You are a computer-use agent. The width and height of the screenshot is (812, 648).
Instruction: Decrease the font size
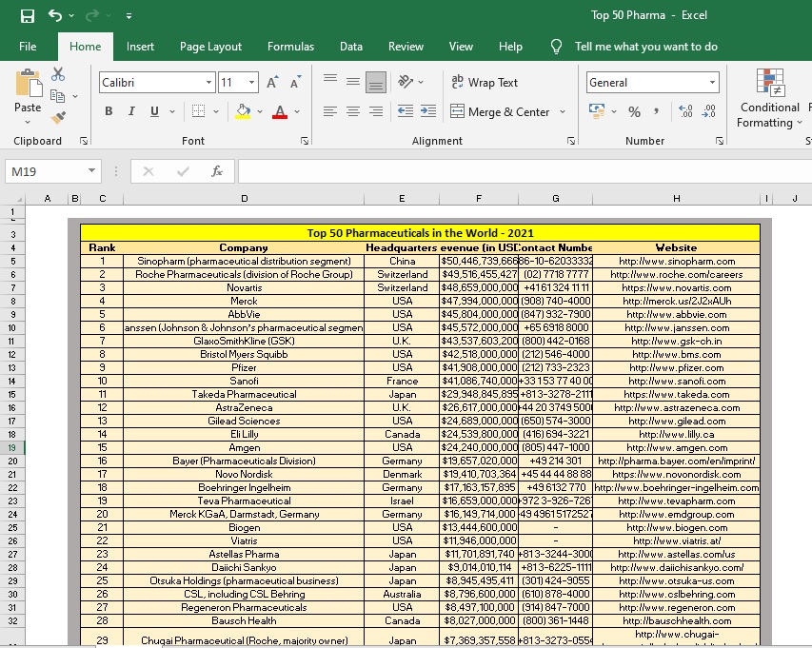(296, 82)
